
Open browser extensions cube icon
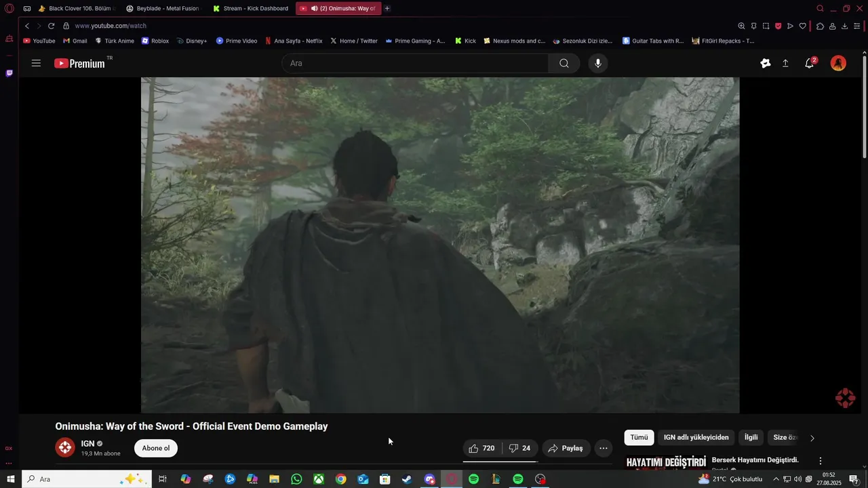(820, 26)
